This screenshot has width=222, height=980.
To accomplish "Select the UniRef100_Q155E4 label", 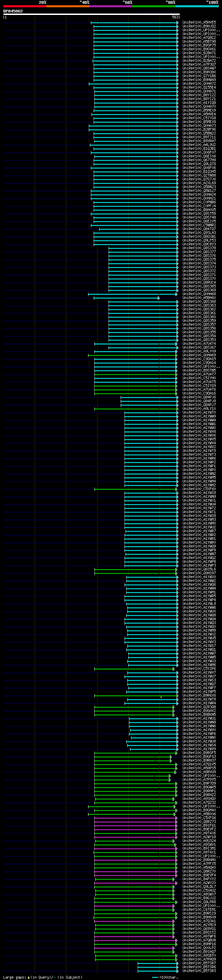I will tap(199, 88).
